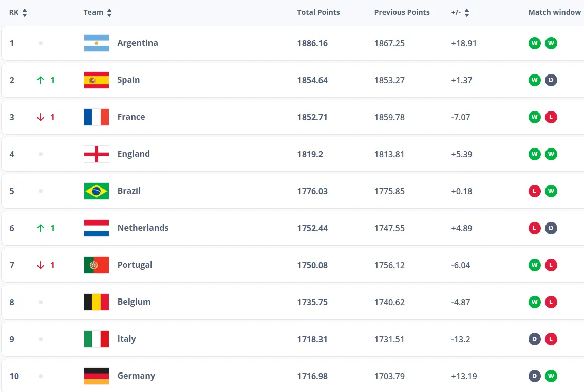Viewport: 584px width, 392px height.
Task: Click the Germany flag icon
Action: pos(97,376)
